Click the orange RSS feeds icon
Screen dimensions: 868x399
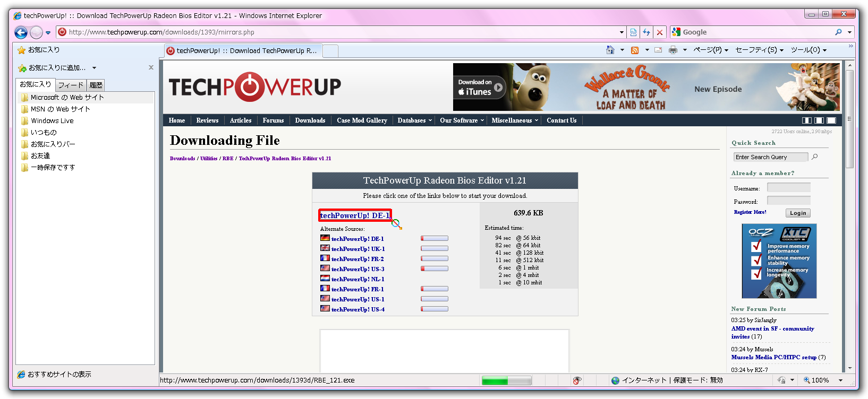[x=635, y=50]
